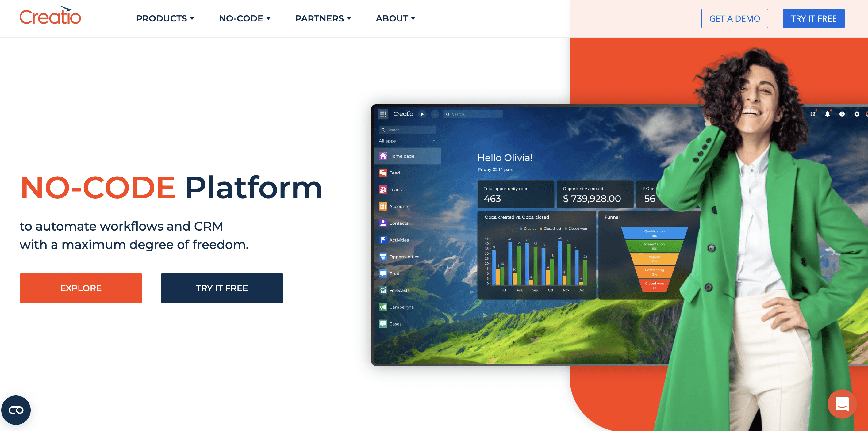Click the Creatio logo inside dashboard

403,114
